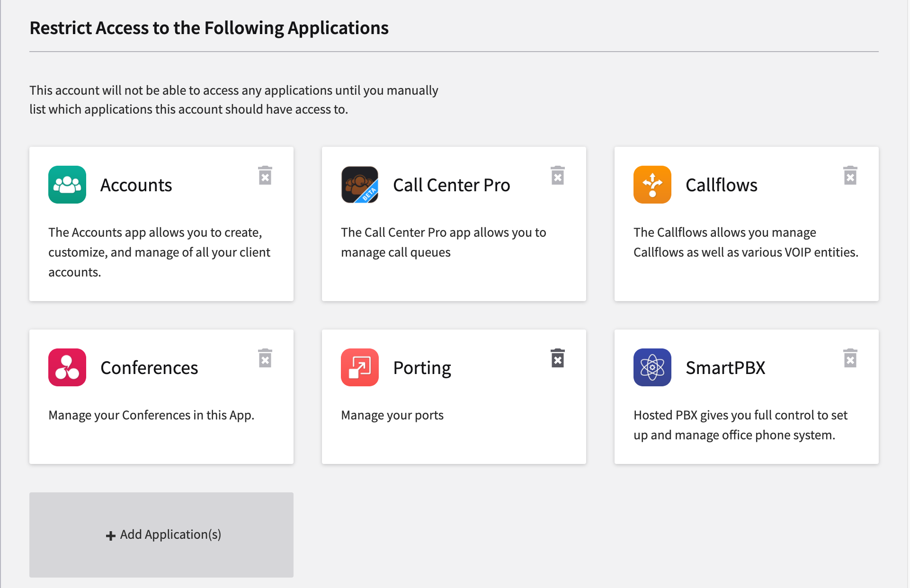The height and width of the screenshot is (588, 910).
Task: Click the orange Callflows app icon
Action: pos(652,185)
